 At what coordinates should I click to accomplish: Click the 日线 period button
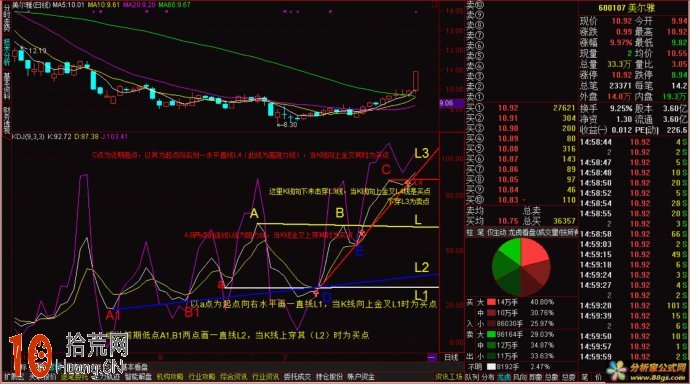(451, 357)
